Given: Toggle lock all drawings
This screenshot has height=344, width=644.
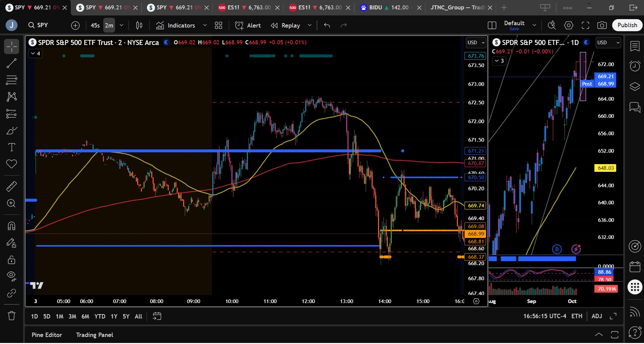Looking at the screenshot, I should pos(11,259).
